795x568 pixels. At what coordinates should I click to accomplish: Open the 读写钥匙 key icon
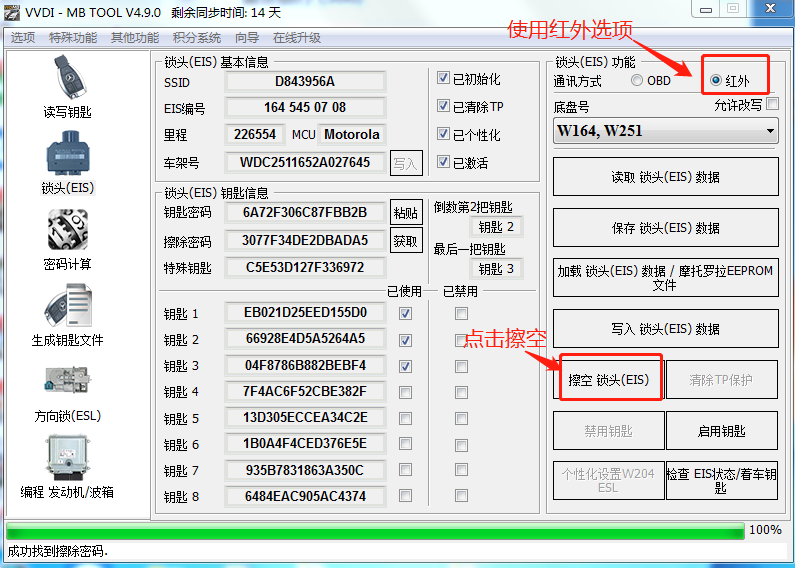point(67,78)
